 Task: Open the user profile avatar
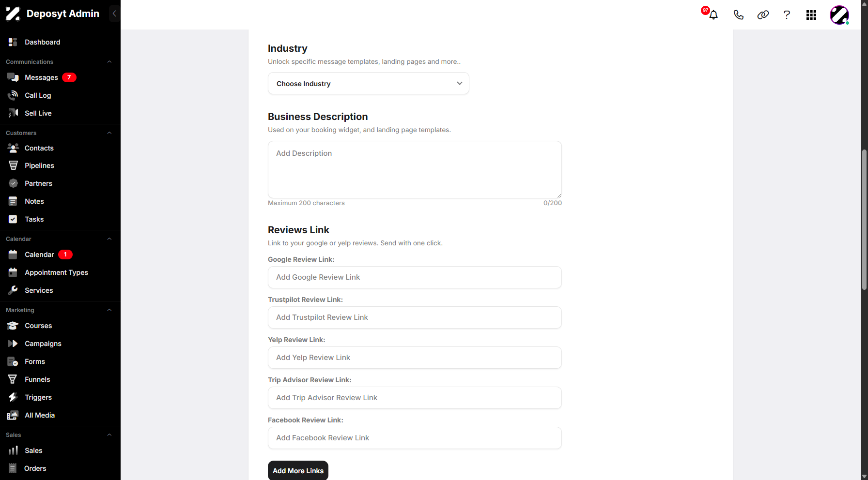click(839, 15)
